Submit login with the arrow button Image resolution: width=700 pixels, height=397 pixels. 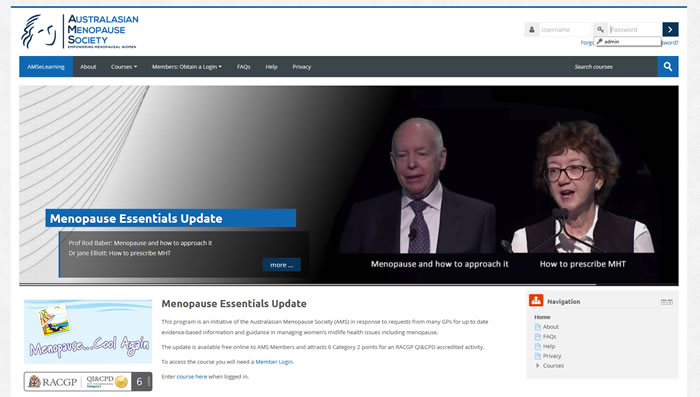pos(670,29)
